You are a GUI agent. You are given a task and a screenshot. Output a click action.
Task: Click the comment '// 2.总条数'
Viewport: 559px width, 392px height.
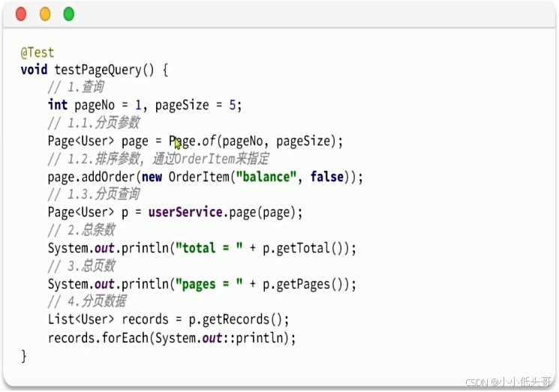(x=82, y=230)
